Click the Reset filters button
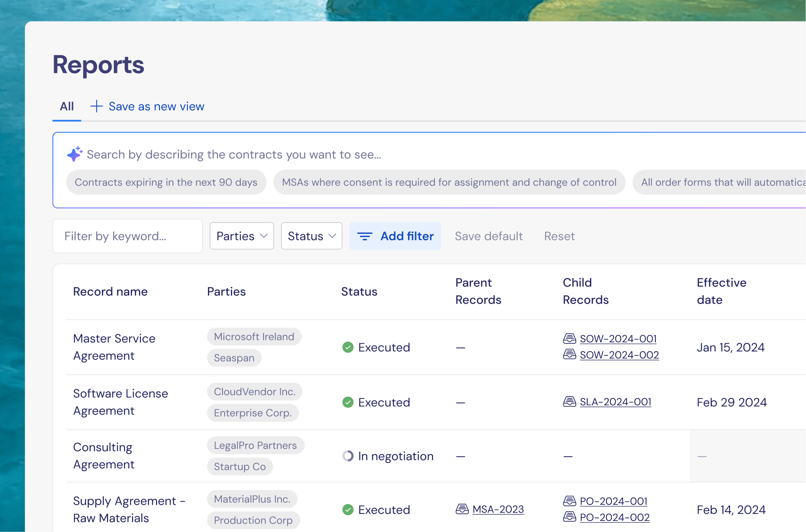This screenshot has width=806, height=532. [559, 236]
